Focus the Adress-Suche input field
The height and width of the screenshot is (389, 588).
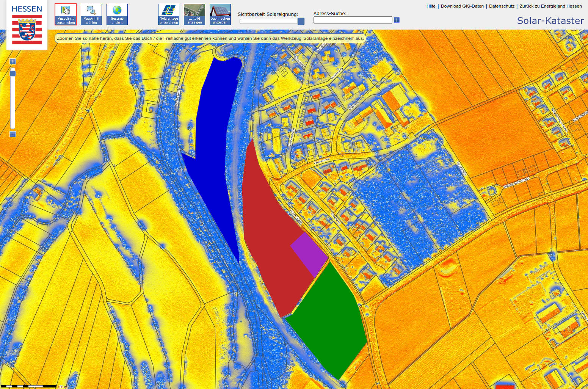(x=353, y=20)
